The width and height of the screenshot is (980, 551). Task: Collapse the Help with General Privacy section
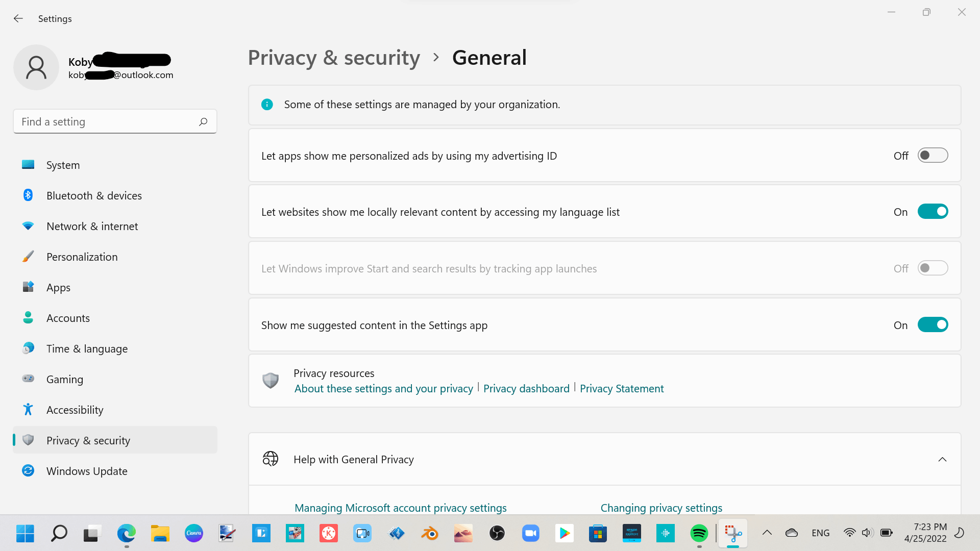click(x=942, y=460)
